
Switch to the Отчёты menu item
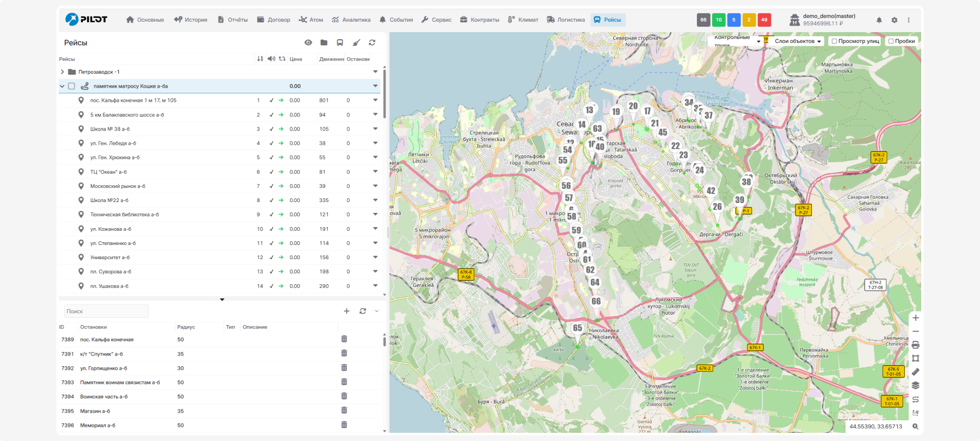click(x=232, y=20)
